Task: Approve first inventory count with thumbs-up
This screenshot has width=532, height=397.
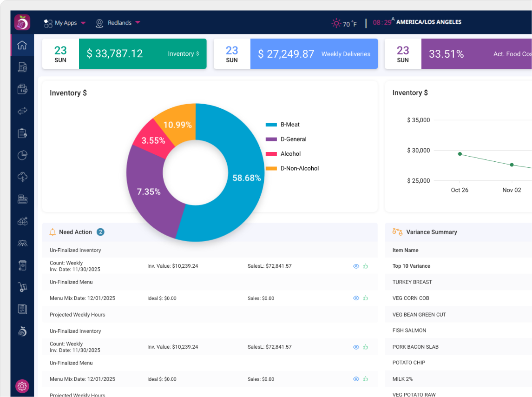Action: pos(365,266)
